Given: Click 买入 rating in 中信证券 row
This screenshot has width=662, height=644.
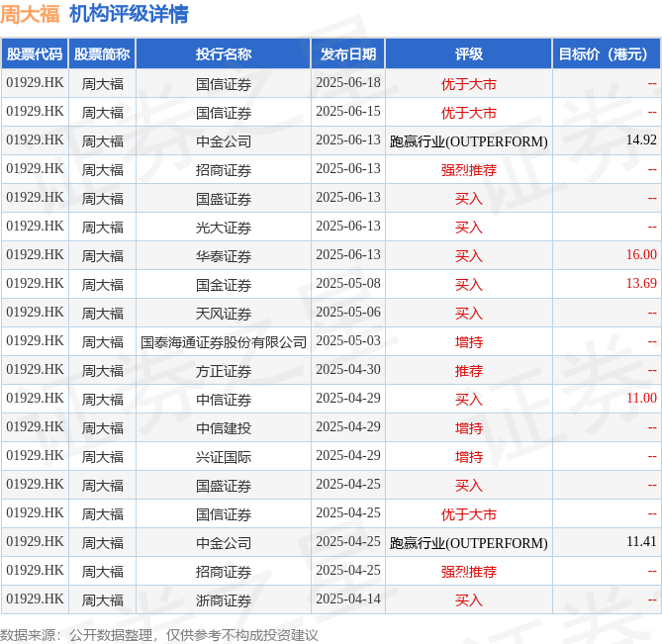Looking at the screenshot, I should [x=469, y=400].
